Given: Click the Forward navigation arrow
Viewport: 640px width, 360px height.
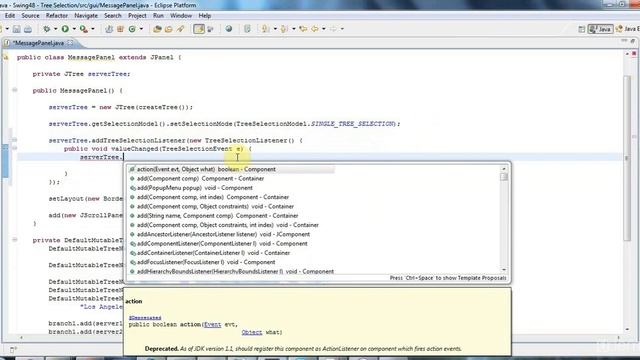Looking at the screenshot, I should (333, 29).
